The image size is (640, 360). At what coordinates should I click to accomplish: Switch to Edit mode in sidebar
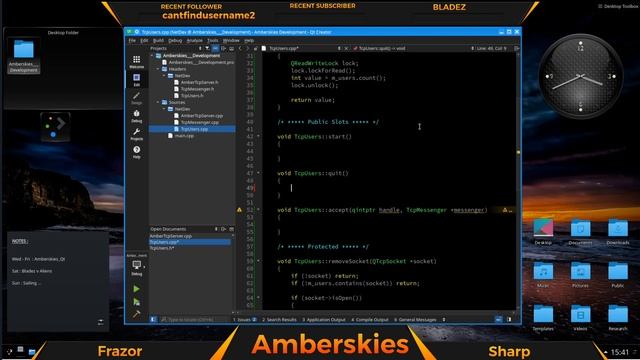[136, 80]
